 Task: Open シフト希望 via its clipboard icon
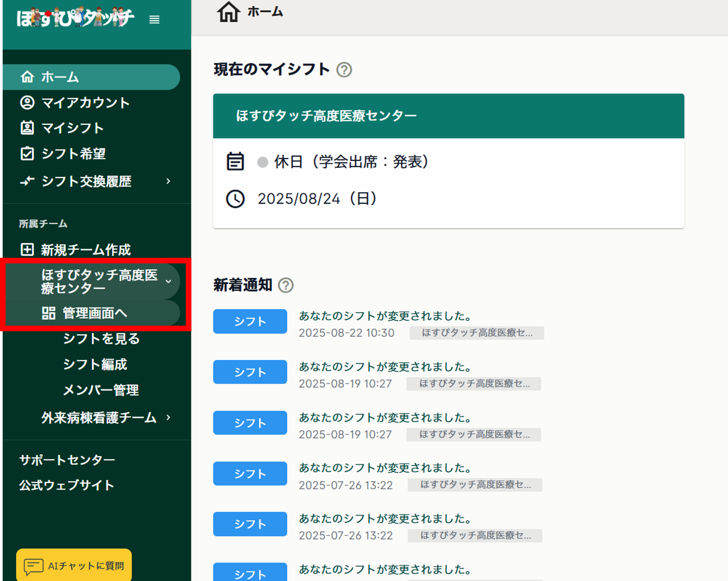click(x=27, y=154)
